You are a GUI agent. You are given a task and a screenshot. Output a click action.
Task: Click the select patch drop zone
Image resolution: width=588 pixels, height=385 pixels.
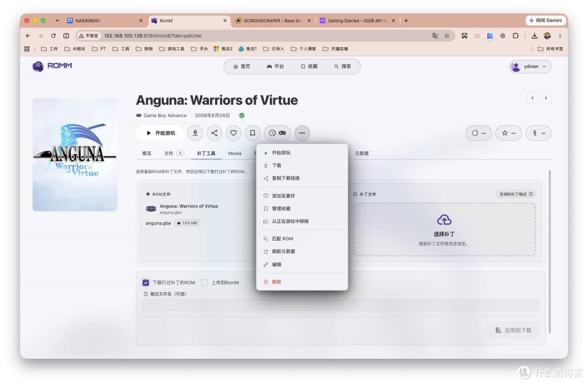[444, 230]
